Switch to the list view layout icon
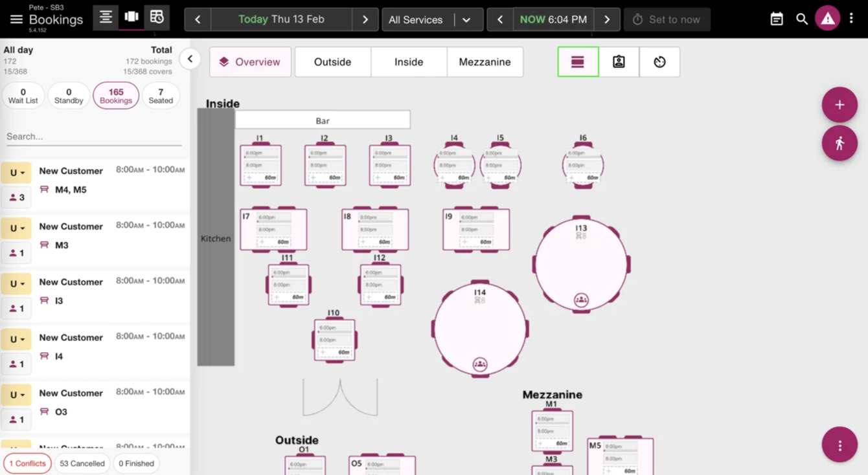The height and width of the screenshot is (475, 868). click(x=106, y=17)
